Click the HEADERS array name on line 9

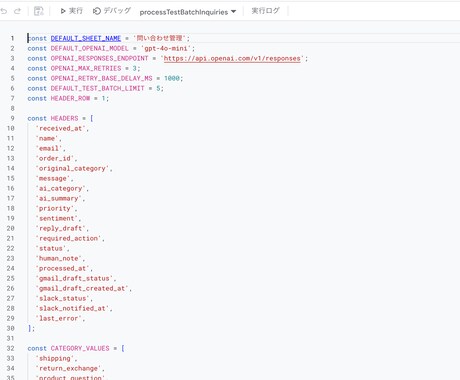64,118
